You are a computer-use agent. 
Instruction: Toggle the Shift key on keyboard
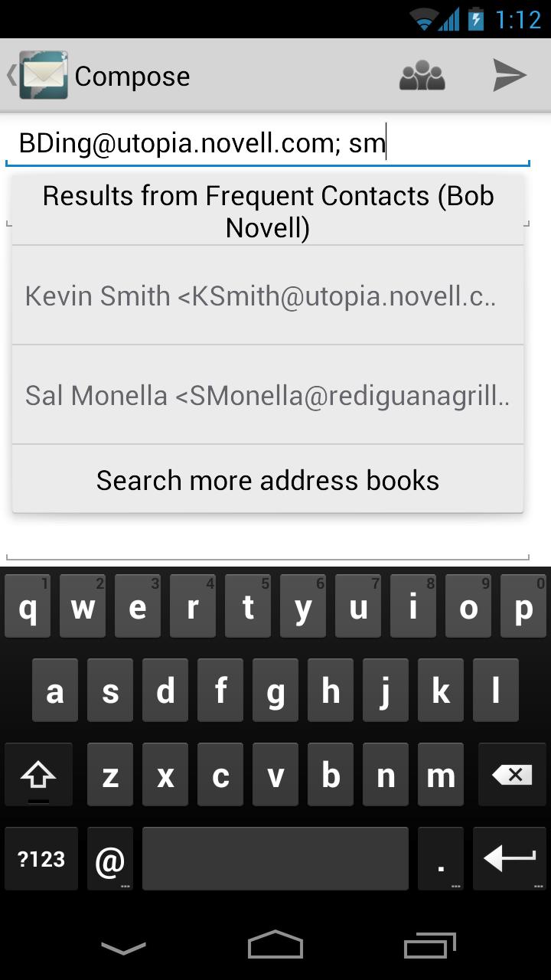point(38,775)
